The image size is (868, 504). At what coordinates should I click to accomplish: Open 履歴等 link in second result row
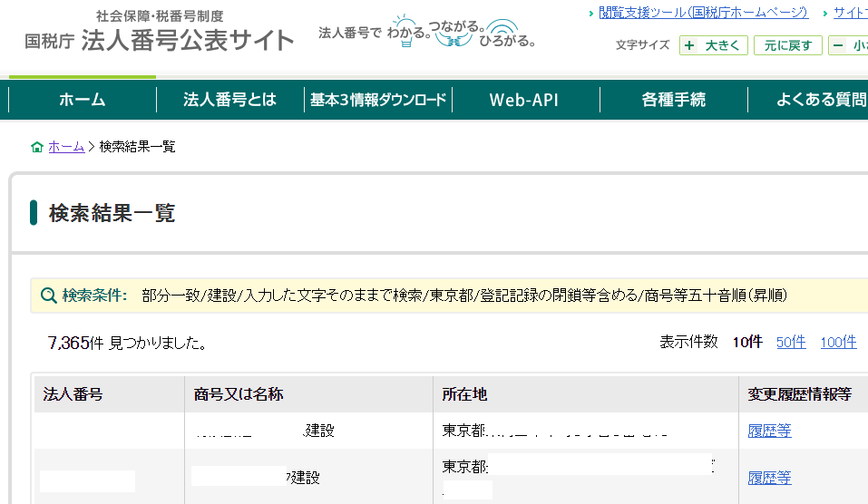pyautogui.click(x=769, y=478)
